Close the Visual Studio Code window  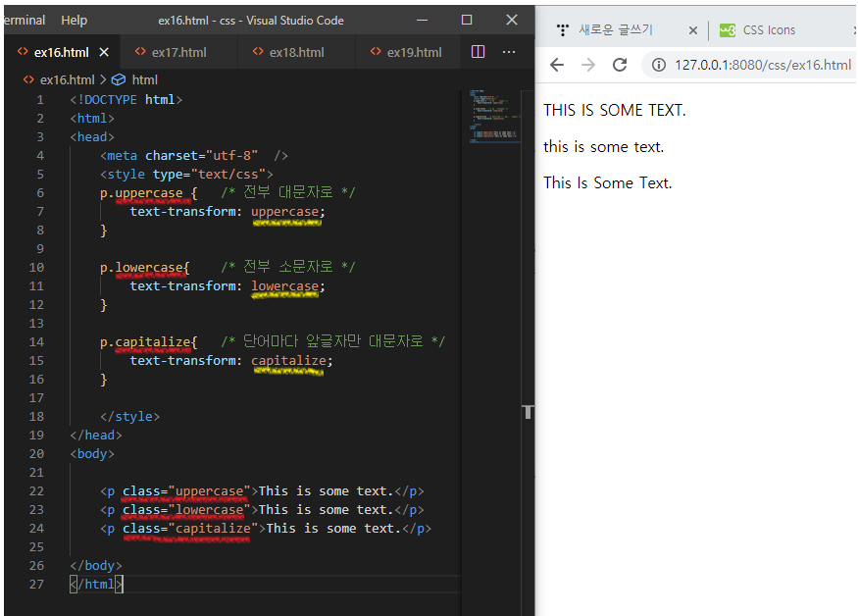(x=512, y=21)
